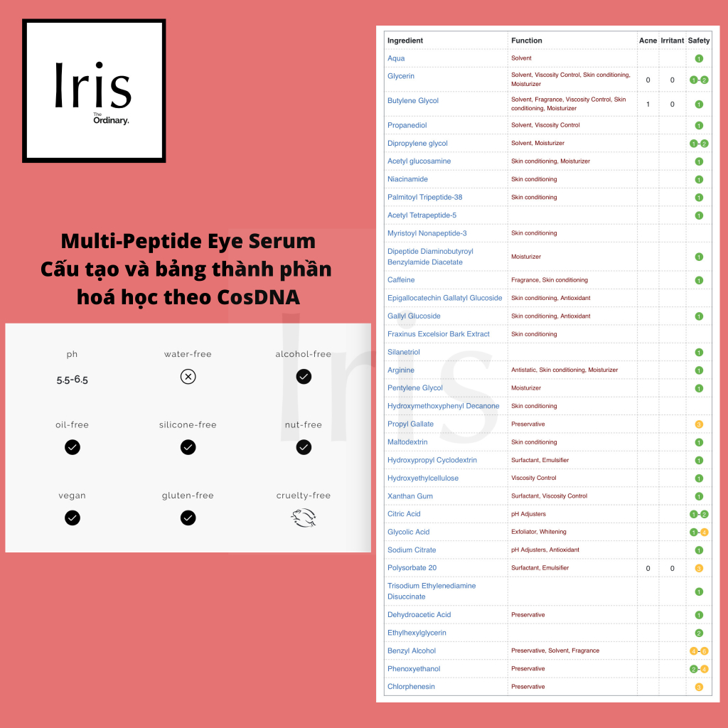The width and height of the screenshot is (728, 728).
Task: Click the silicone-free checkmark
Action: point(188,447)
